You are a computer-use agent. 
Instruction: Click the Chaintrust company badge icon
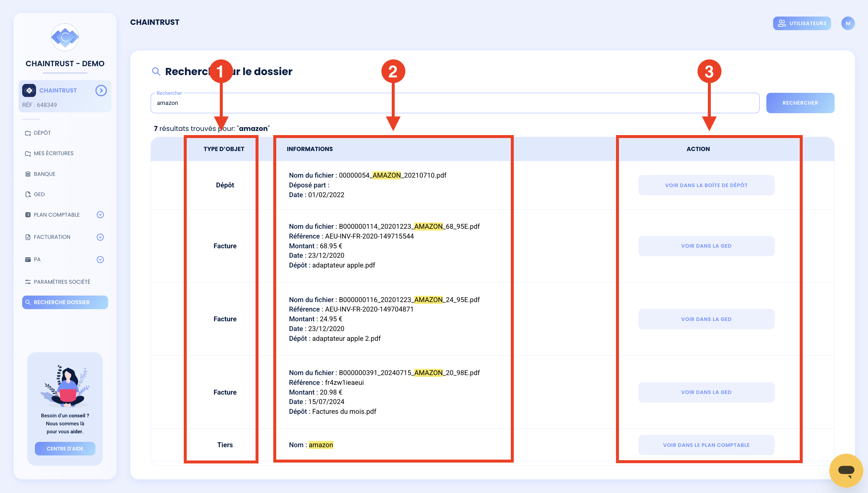(x=29, y=90)
